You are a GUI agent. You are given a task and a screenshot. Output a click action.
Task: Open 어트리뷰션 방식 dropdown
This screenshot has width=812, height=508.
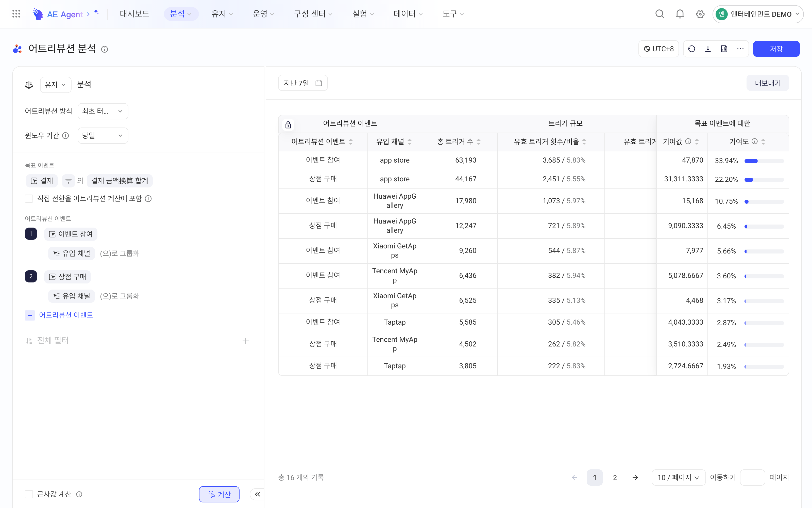(103, 111)
